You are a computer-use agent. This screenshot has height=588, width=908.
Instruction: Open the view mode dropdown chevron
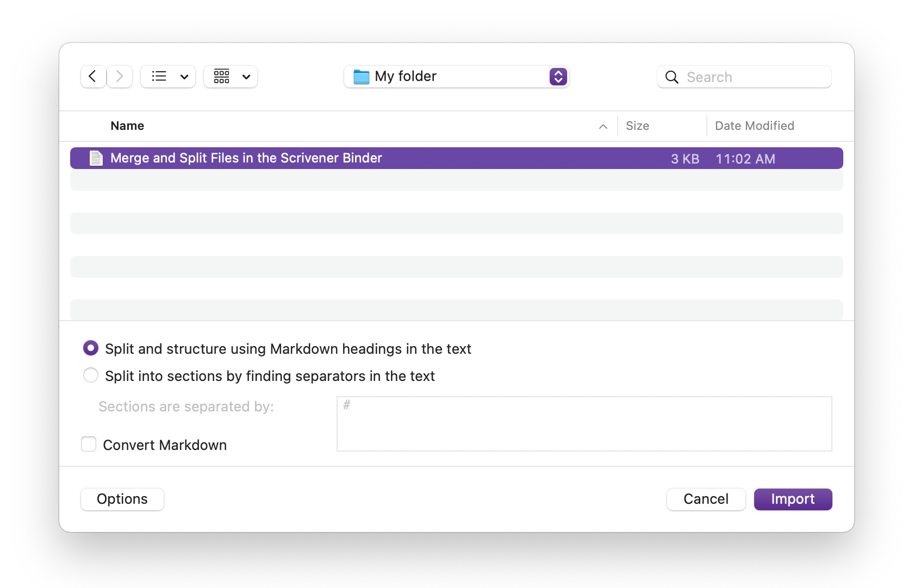(184, 77)
